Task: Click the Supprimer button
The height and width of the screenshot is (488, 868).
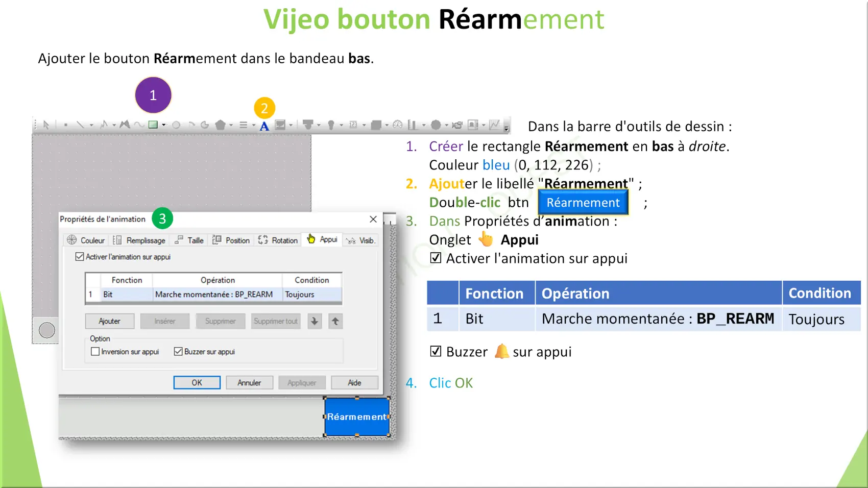Action: tap(221, 321)
